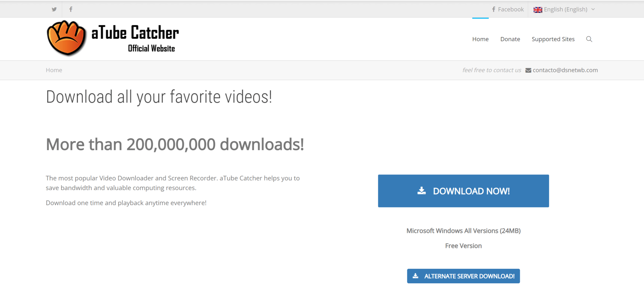Click the Home breadcrumb link

point(54,70)
